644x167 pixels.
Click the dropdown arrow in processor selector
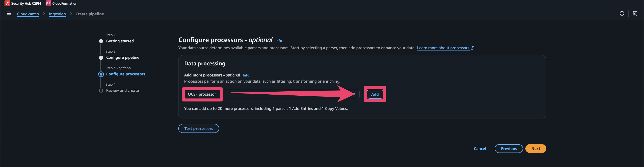(x=354, y=94)
